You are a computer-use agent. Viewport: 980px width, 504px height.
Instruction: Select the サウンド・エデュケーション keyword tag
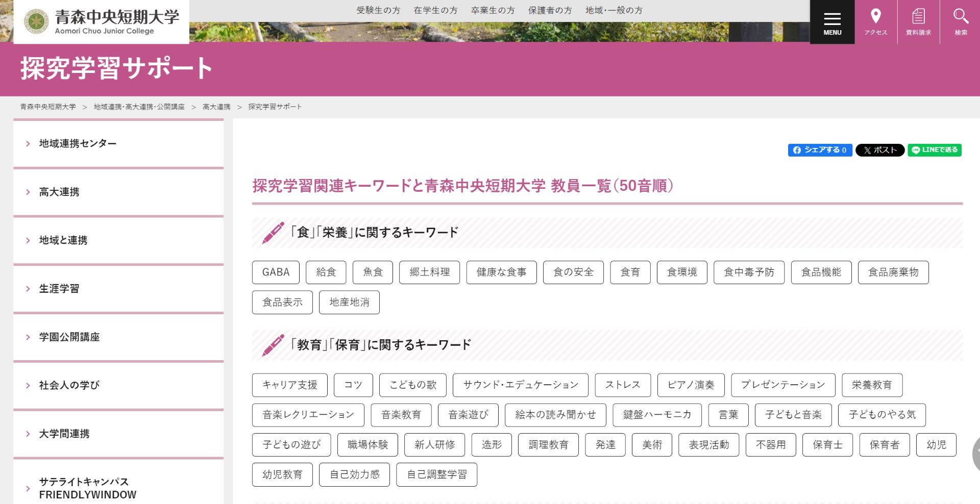[521, 385]
